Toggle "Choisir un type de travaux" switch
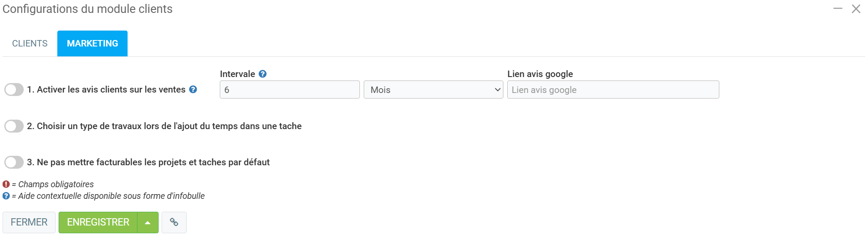 point(14,126)
